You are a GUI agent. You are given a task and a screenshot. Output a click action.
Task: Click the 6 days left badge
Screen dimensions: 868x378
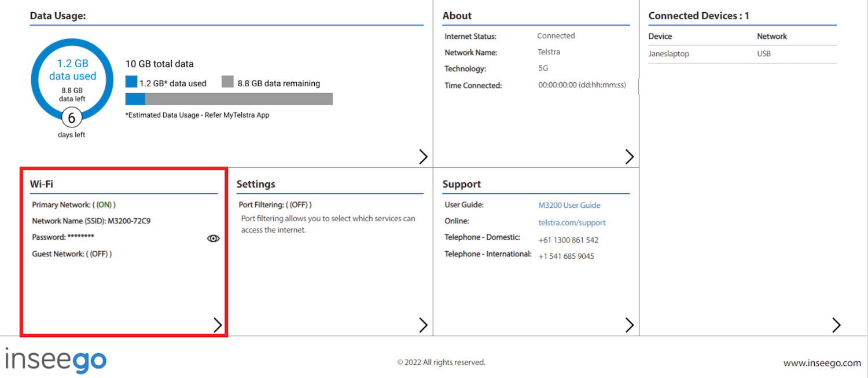tap(72, 119)
